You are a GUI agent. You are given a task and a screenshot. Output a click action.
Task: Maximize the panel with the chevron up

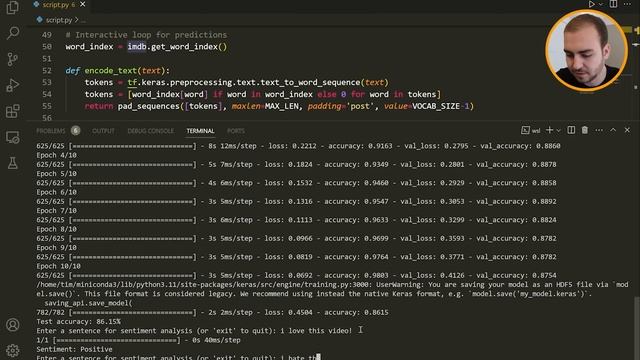click(613, 130)
